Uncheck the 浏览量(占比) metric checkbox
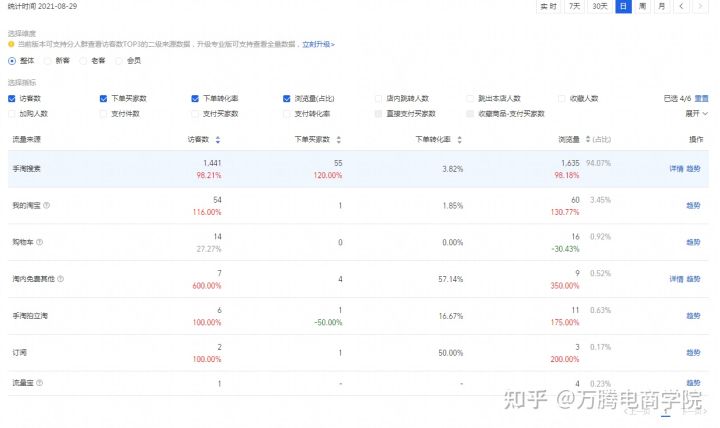Viewport: 720px width, 428px height. point(287,98)
